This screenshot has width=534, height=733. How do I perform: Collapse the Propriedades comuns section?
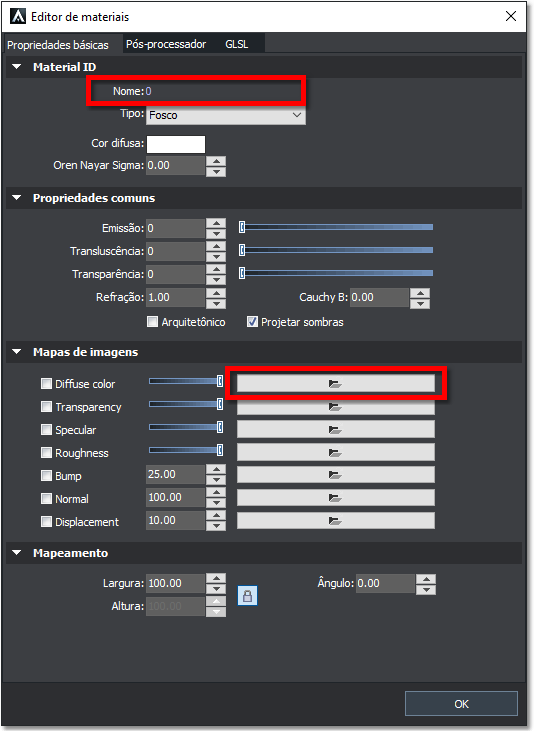click(17, 198)
